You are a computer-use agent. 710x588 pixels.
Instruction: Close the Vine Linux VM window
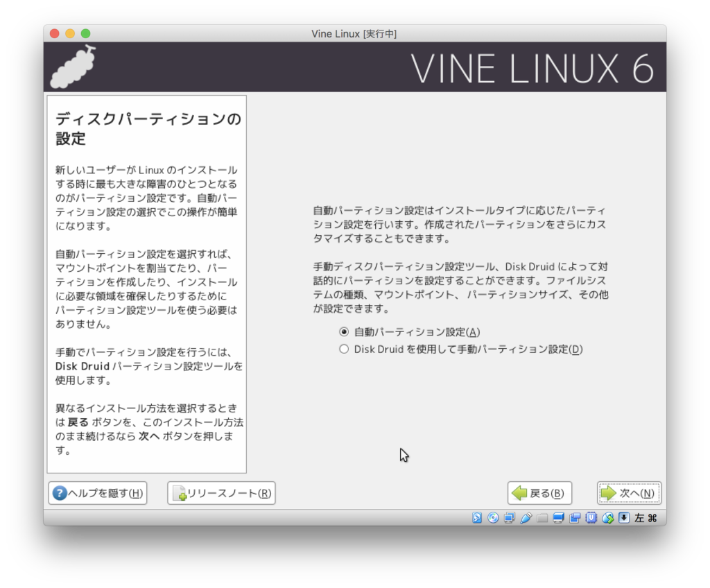pyautogui.click(x=55, y=33)
